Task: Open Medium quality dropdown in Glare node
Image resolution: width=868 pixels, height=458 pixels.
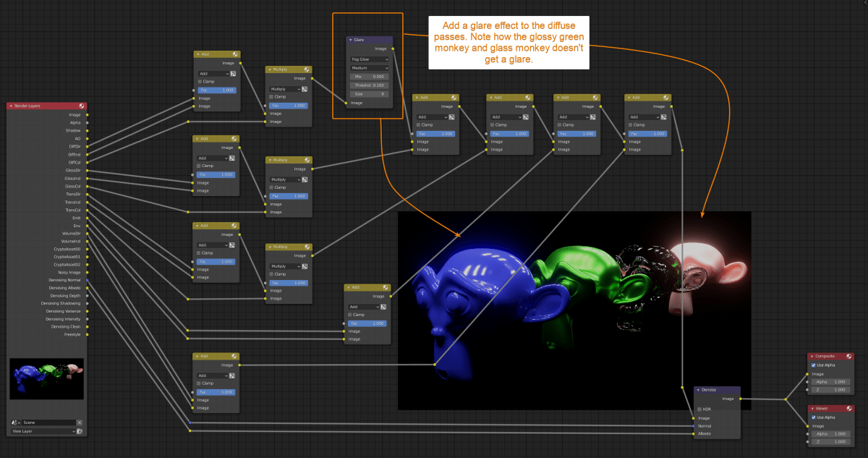Action: point(370,68)
